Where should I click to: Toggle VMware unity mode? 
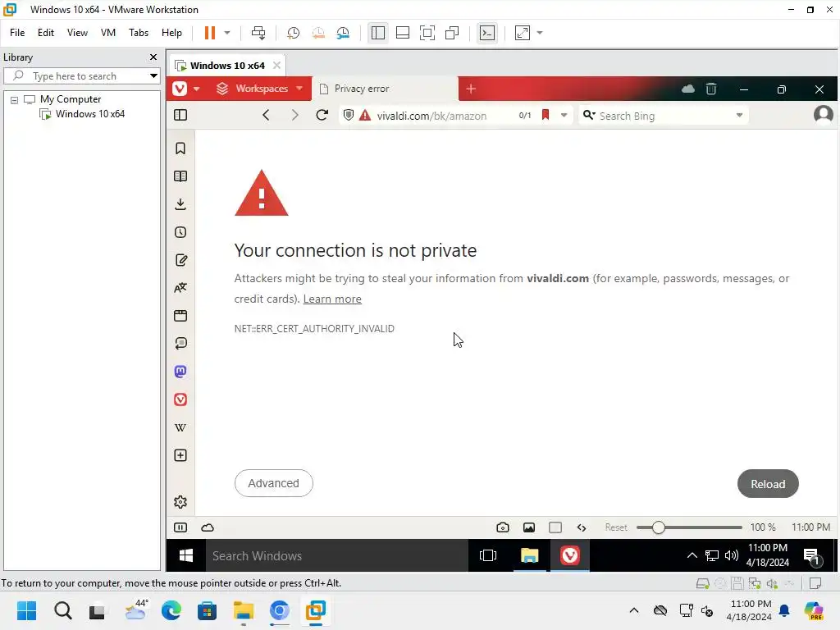452,33
